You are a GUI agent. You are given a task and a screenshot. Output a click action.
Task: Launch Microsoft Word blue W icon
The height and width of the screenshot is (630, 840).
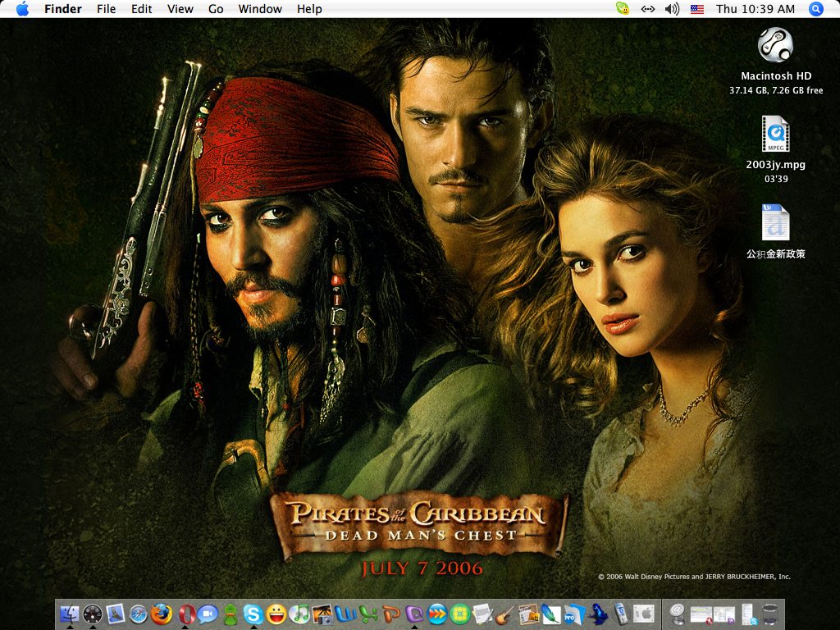[345, 614]
